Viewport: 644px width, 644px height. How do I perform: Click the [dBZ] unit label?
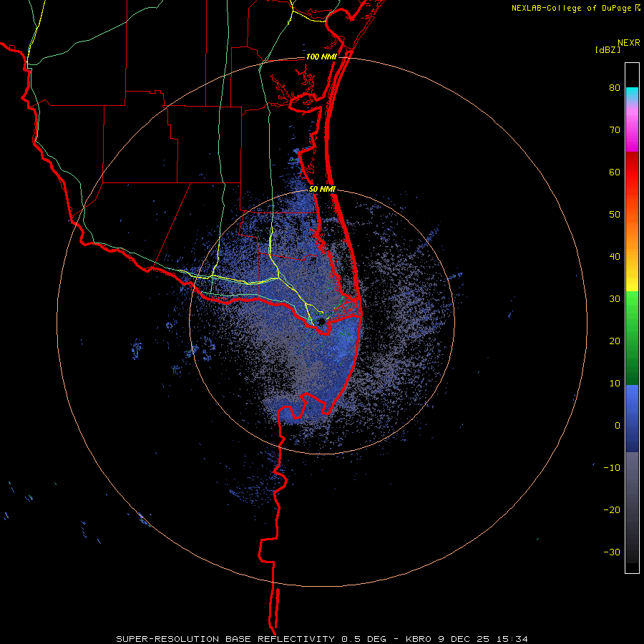coord(608,50)
